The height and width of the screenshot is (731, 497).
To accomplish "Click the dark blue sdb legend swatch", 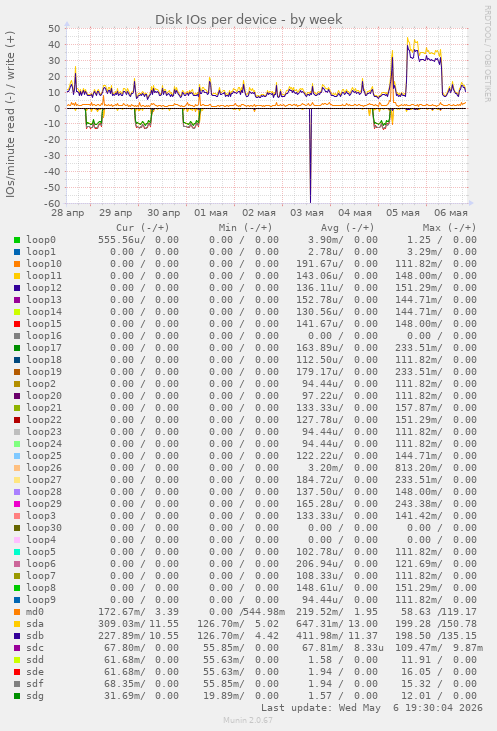I will pyautogui.click(x=17, y=636).
